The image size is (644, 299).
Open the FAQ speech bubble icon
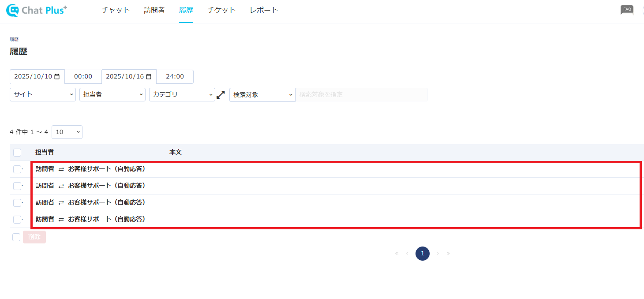[x=626, y=10]
